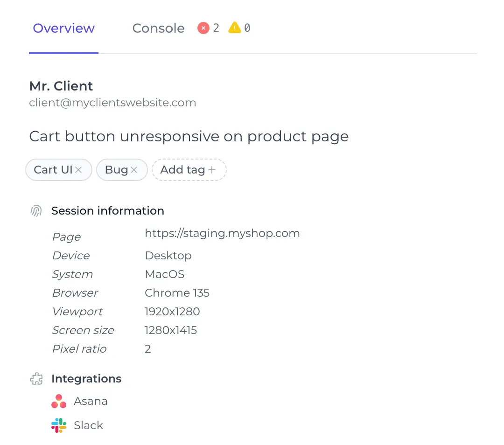504x445 pixels.
Task: Select the fingerprint Session information icon
Action: [36, 210]
